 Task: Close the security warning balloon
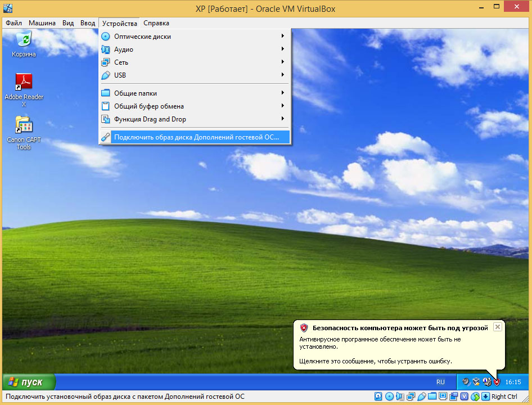[x=497, y=327]
